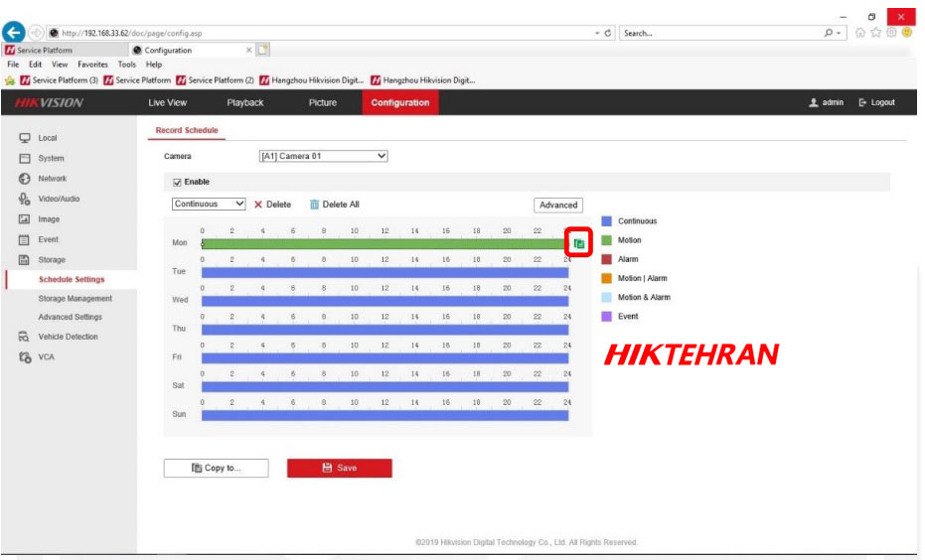Click the Delete All button
This screenshot has width=925, height=560.
(335, 205)
